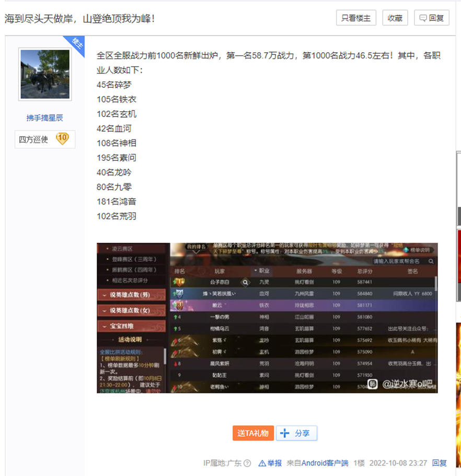Expand the 说英雄点数(男) section
The height and width of the screenshot is (476, 461).
(x=131, y=295)
